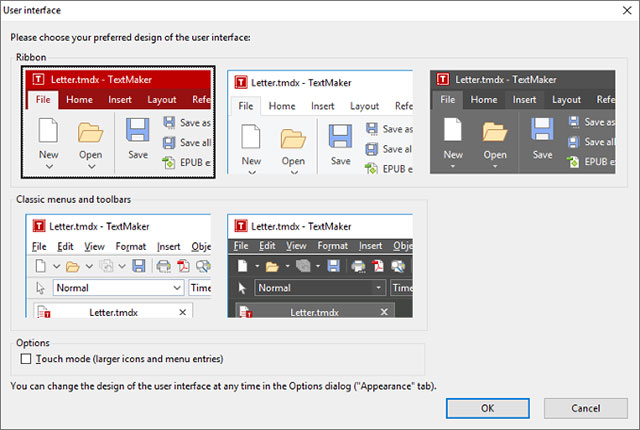Screen dimensions: 640x430
Task: Click Save all icon in dark ribbon preview
Action: (x=573, y=142)
